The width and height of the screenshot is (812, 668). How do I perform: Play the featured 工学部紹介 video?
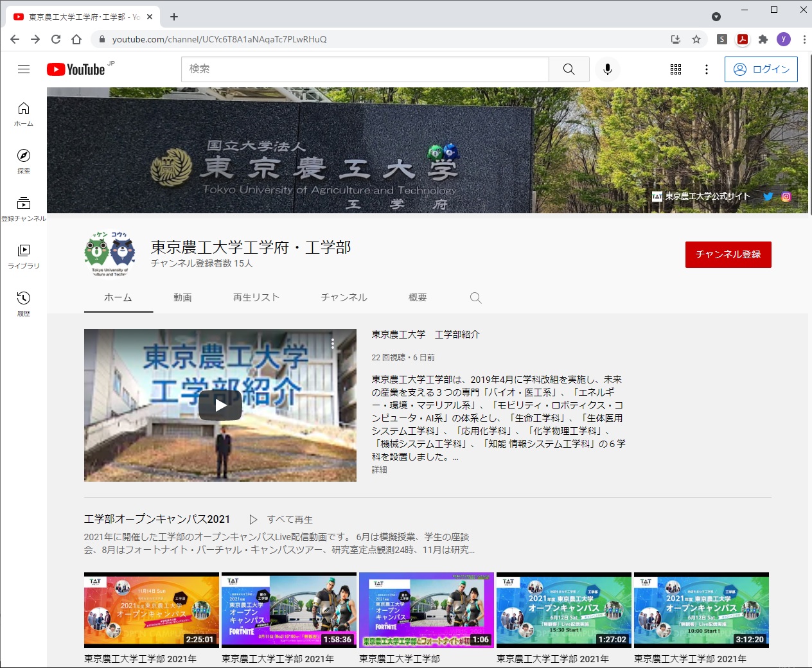coord(220,405)
